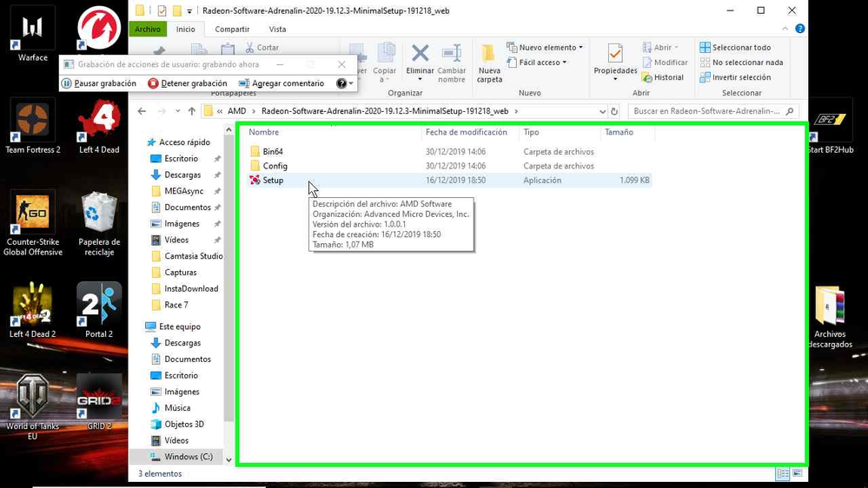Open Counter-Strike Global Offensive shortcut
Viewport: 868px width, 488px height.
[x=33, y=222]
